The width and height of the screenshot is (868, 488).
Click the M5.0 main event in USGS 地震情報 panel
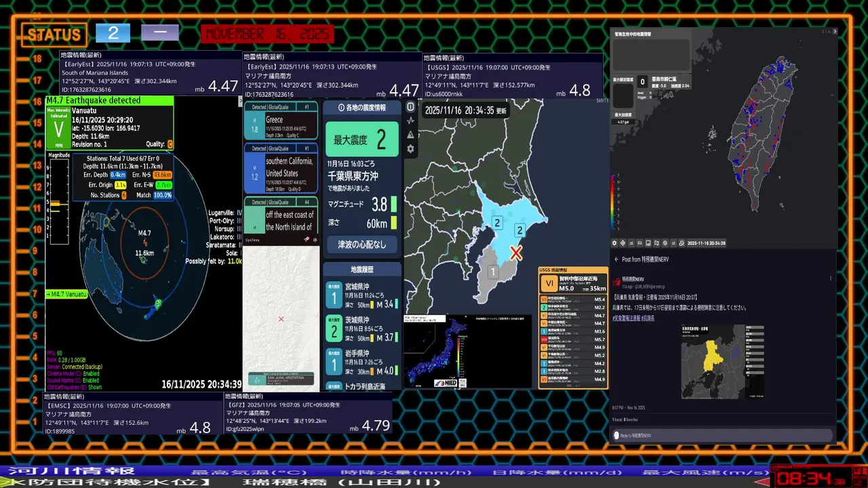[573, 284]
